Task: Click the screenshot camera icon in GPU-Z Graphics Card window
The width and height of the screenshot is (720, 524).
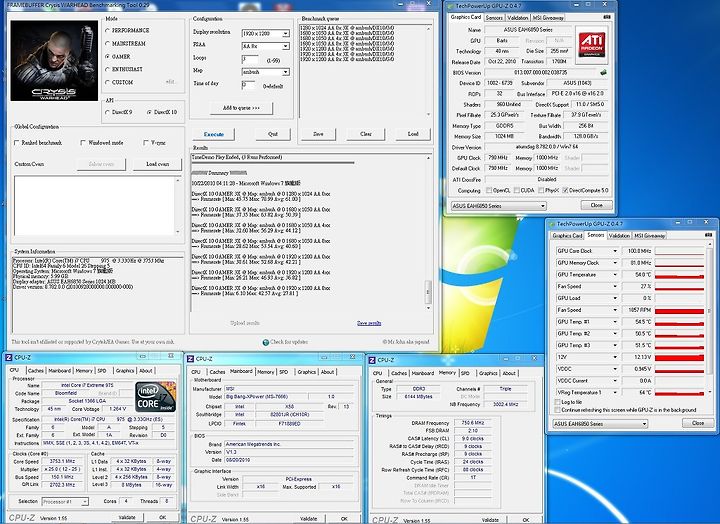Action: [607, 17]
